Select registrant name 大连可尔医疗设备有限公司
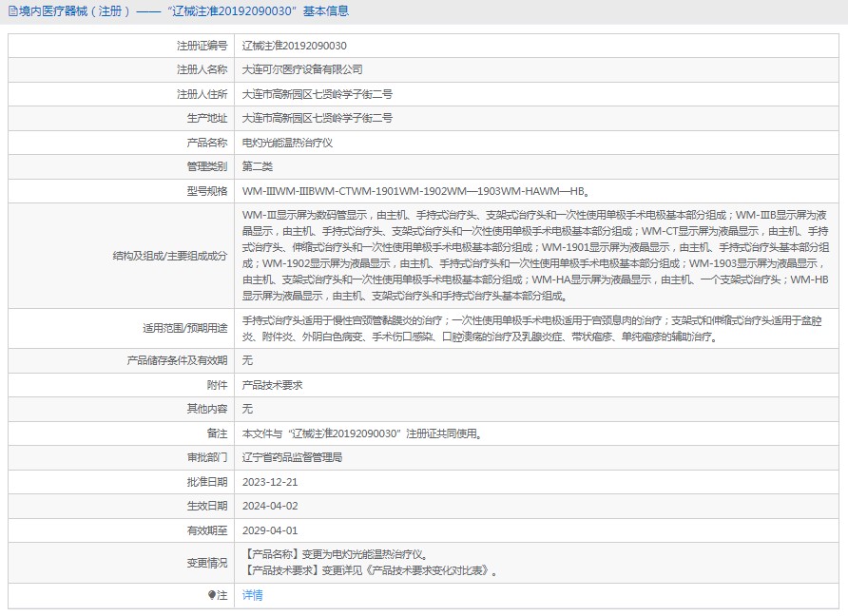Viewport: 848px width, 616px height. (x=301, y=69)
